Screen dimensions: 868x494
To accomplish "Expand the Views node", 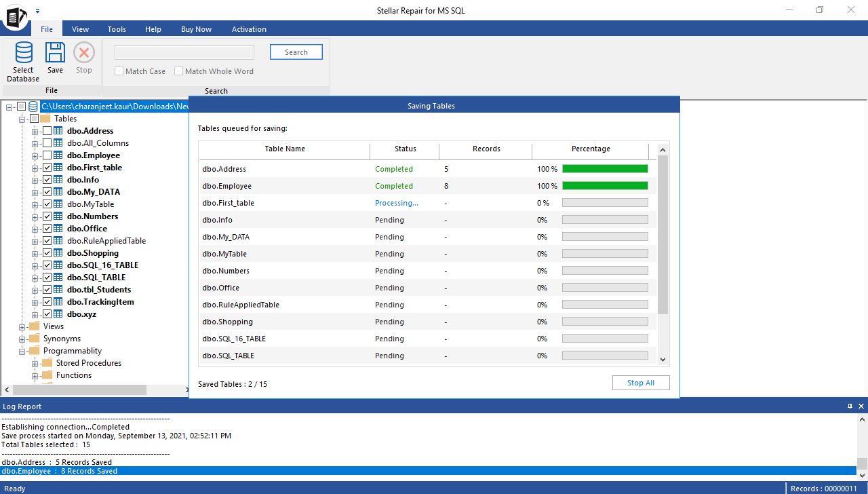I will [x=22, y=326].
